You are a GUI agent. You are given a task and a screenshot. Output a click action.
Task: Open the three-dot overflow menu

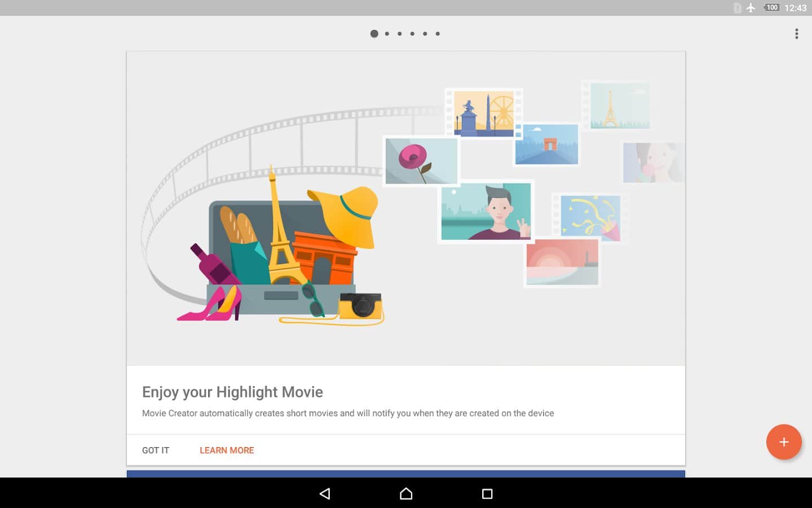tap(796, 34)
